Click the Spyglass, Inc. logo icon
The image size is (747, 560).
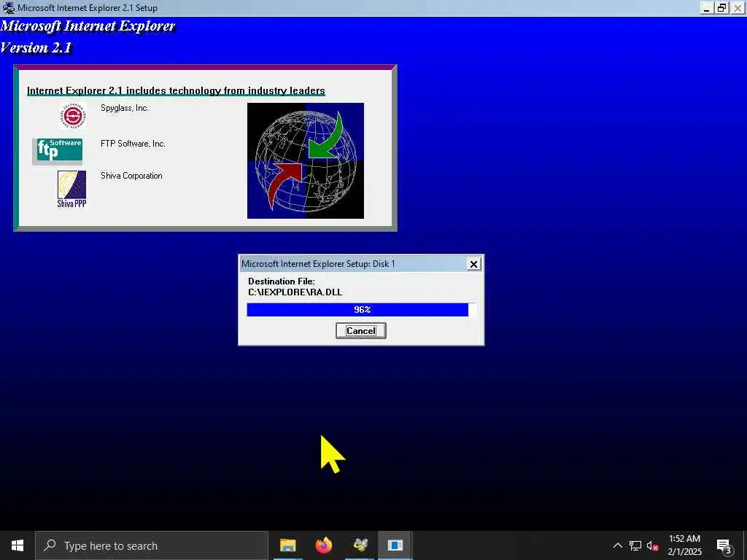pos(73,116)
